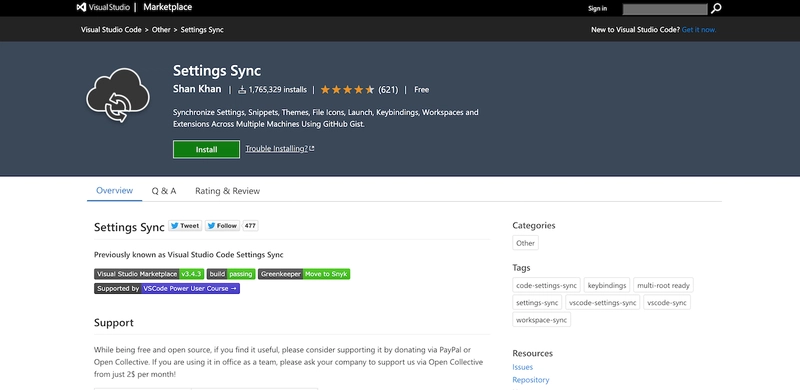This screenshot has height=390, width=800.
Task: Focus the Marketplace search field
Action: [665, 9]
